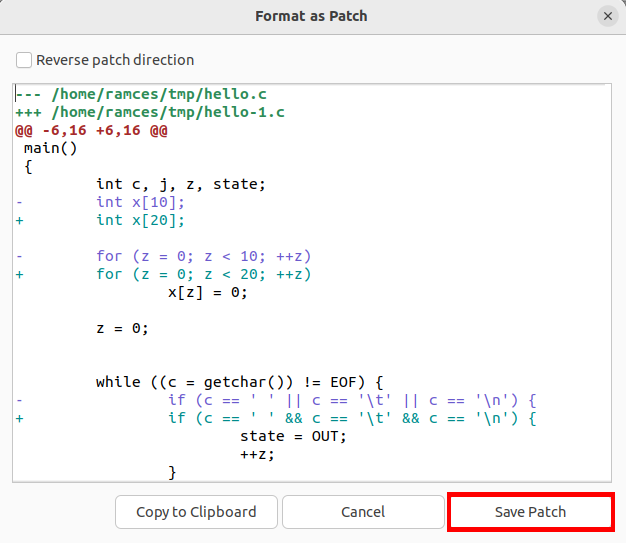The image size is (626, 543).
Task: Click the 'while ((c = getchar()) != EOF) {' line
Action: (240, 382)
